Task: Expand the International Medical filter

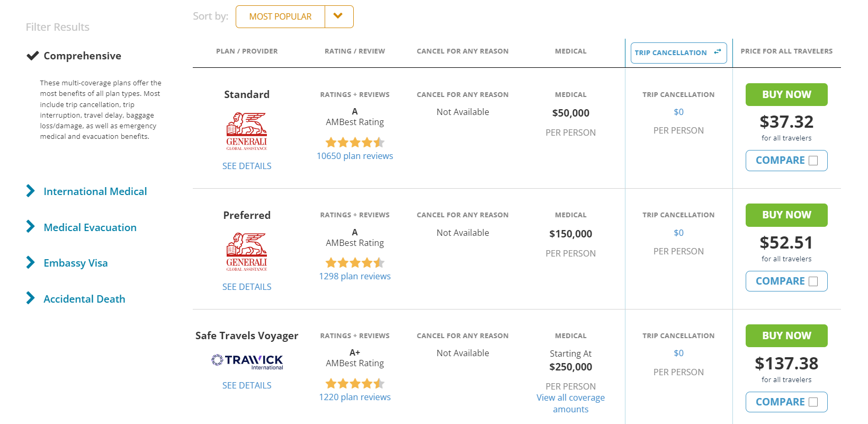Action: [x=94, y=191]
